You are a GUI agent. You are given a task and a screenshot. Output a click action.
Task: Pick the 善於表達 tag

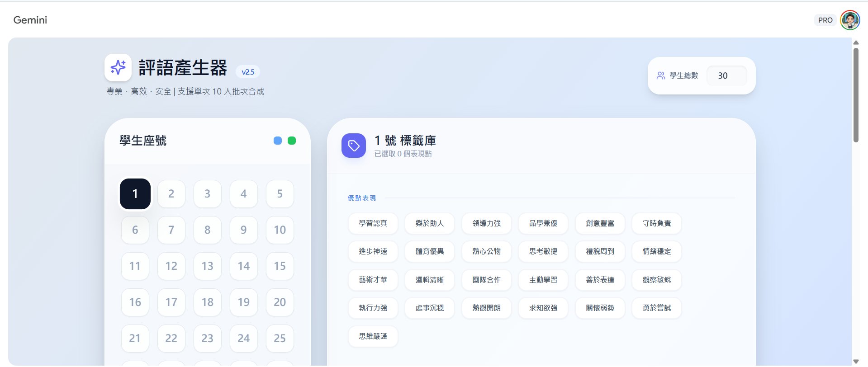click(x=600, y=280)
